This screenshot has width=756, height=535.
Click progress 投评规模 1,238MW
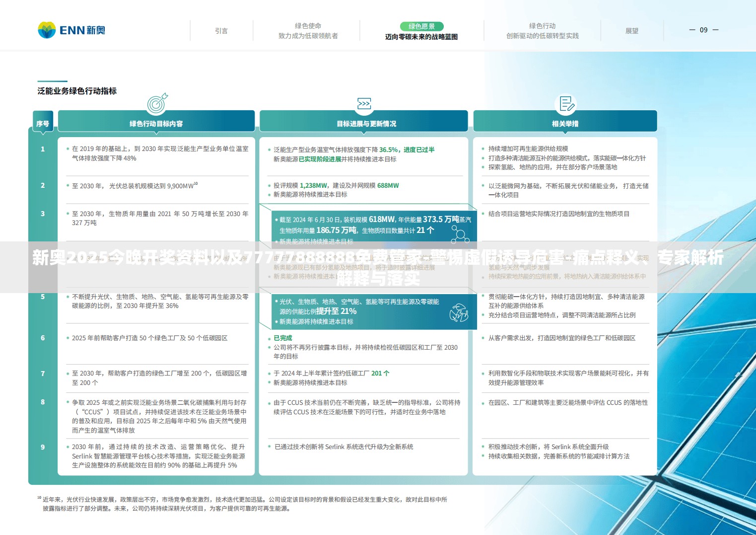pyautogui.click(x=300, y=186)
